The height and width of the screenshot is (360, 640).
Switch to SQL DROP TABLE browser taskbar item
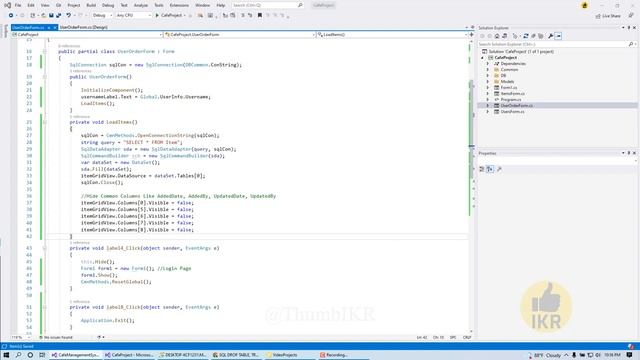[x=236, y=355]
